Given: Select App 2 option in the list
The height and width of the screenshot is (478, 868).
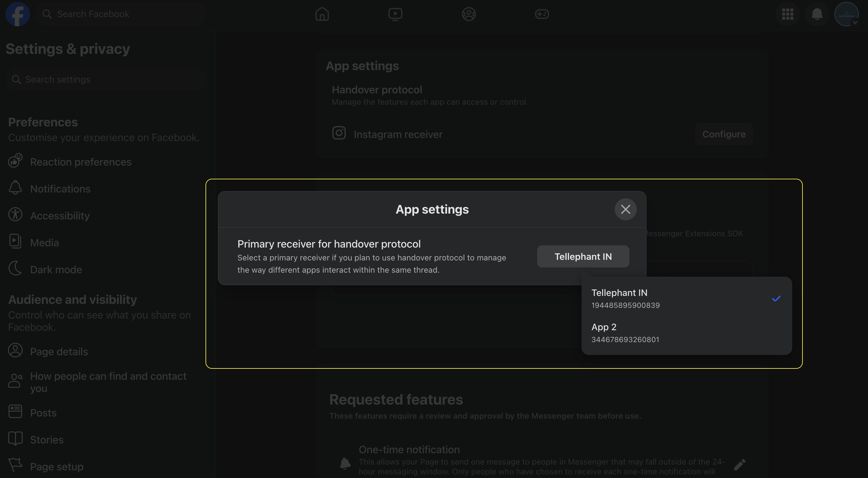Looking at the screenshot, I should (x=686, y=333).
